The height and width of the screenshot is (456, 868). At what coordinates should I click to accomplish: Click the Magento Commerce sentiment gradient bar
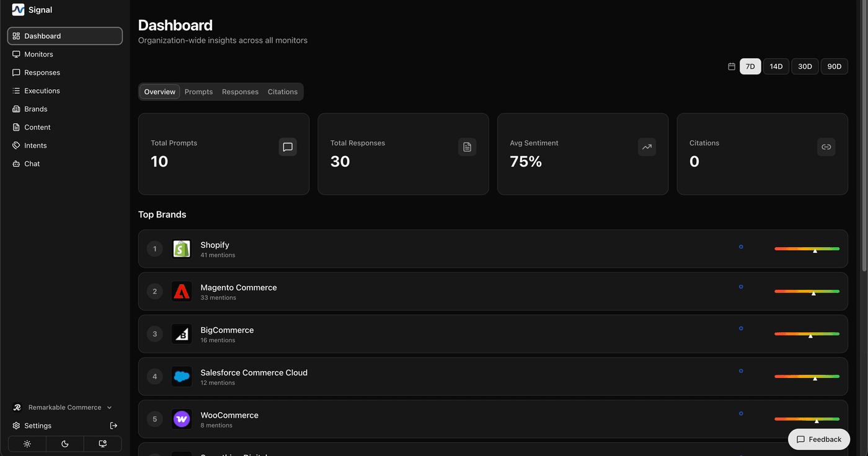coord(807,291)
